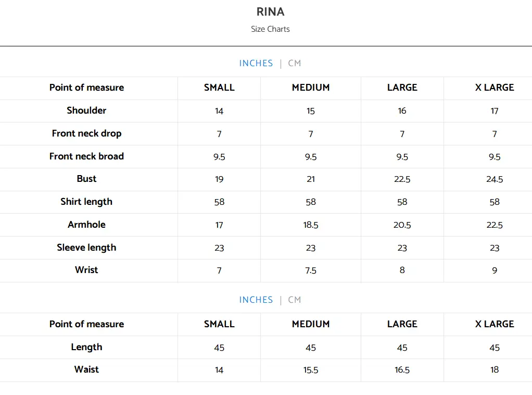Click the Point of measure header cell
The width and height of the screenshot is (532, 395).
point(86,88)
